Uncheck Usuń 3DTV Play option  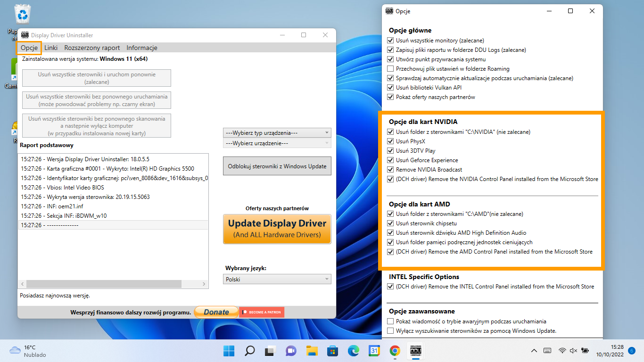pyautogui.click(x=390, y=151)
